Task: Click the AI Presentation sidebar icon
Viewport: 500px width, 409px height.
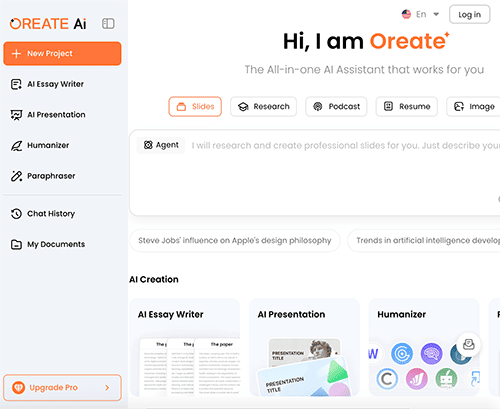Action: tap(16, 115)
